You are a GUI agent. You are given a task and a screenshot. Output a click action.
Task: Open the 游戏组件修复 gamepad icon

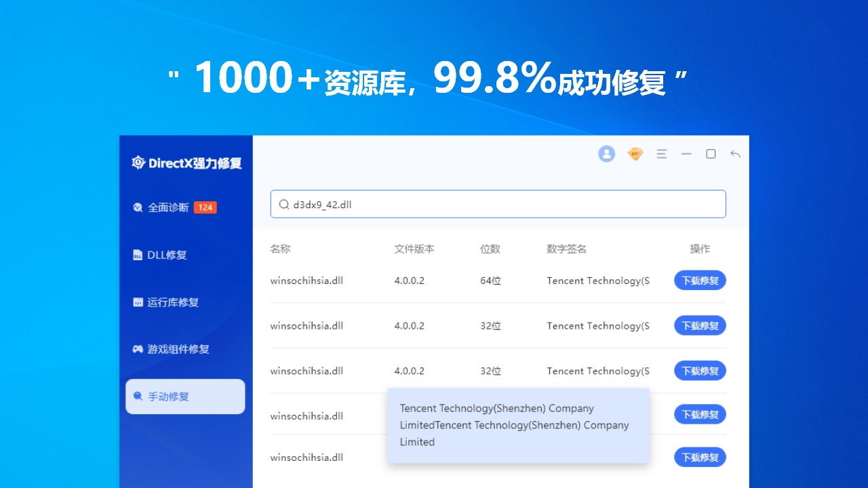[x=138, y=349]
